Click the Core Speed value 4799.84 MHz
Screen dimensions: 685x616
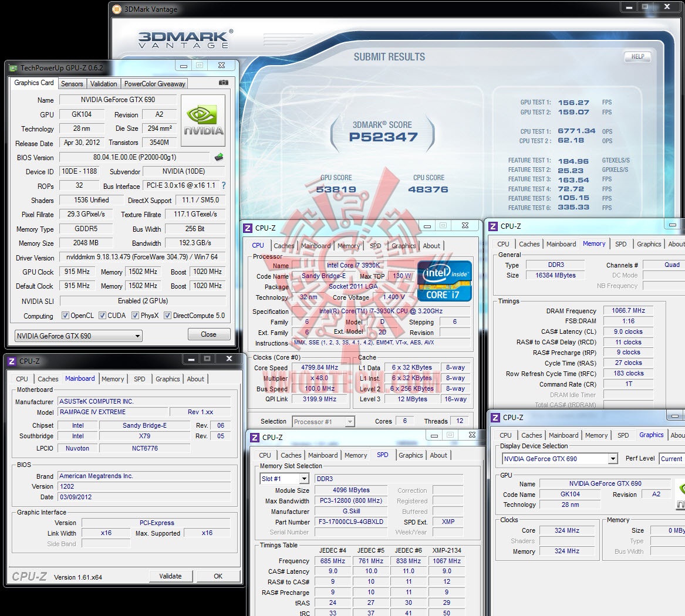click(x=320, y=368)
